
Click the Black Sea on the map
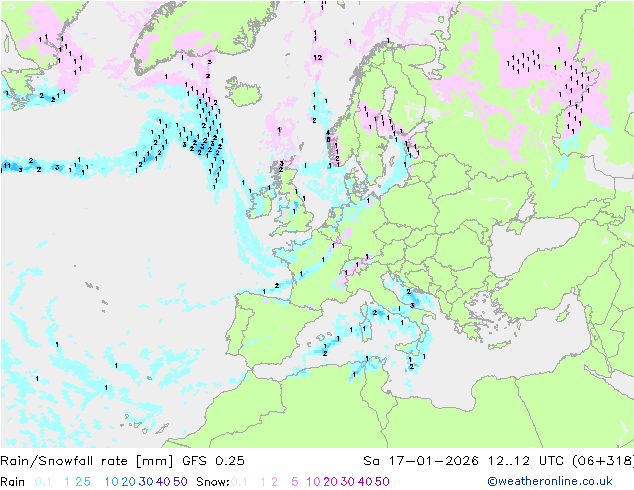[532, 247]
